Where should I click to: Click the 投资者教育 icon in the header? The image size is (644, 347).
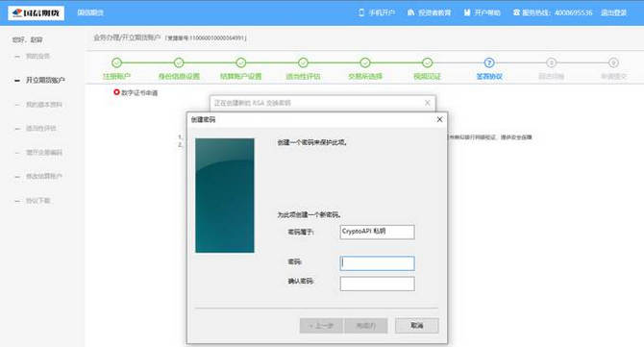coord(410,12)
